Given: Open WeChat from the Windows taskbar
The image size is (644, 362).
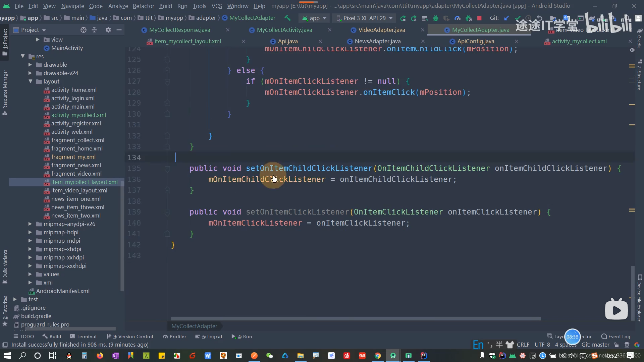Looking at the screenshot, I should click(x=270, y=356).
